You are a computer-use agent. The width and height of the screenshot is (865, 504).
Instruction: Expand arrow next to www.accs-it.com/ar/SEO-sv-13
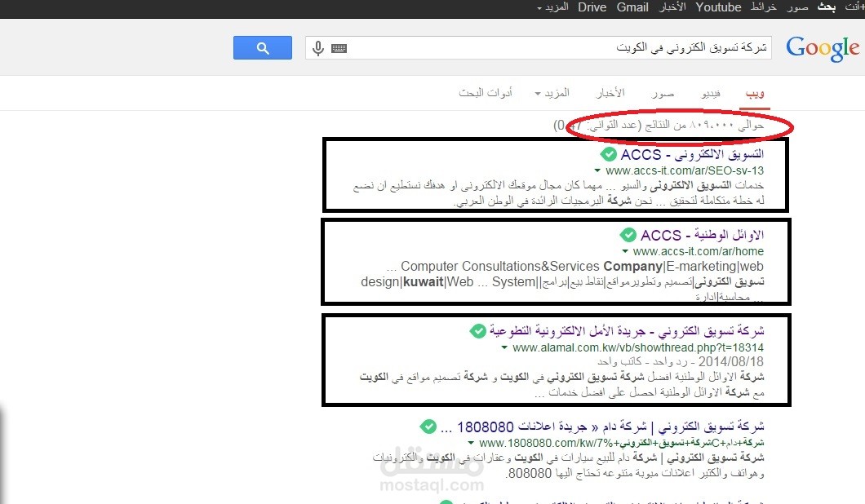point(597,171)
